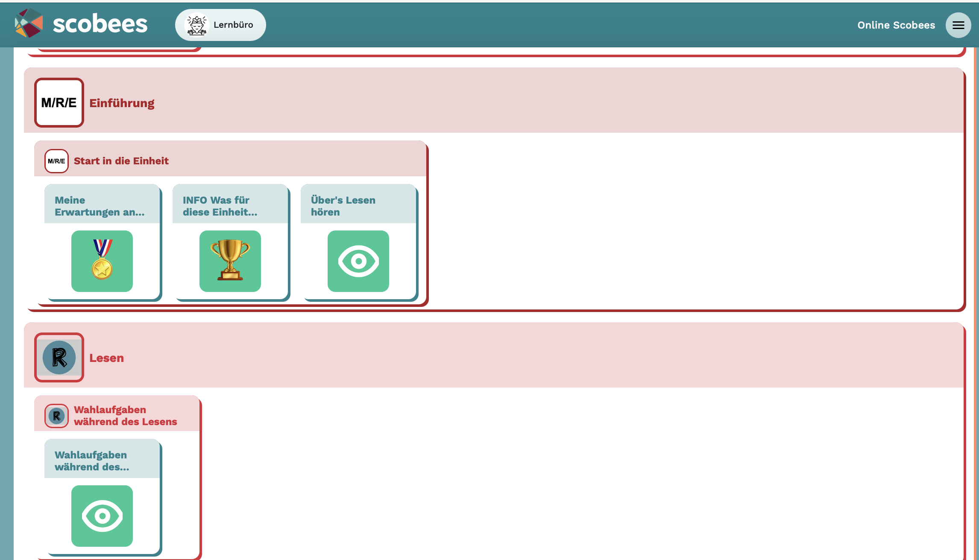This screenshot has height=560, width=979.
Task: Click the eye icon under Über's Lesen hören
Action: click(358, 261)
